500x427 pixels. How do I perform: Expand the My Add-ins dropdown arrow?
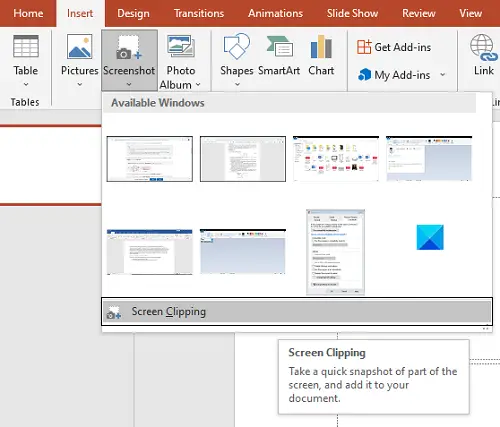pos(443,75)
